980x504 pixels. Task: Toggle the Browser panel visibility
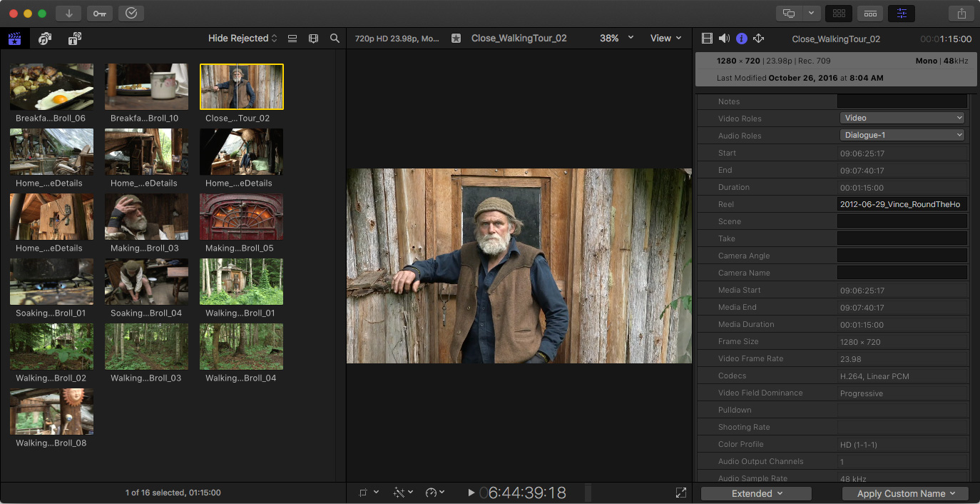839,13
